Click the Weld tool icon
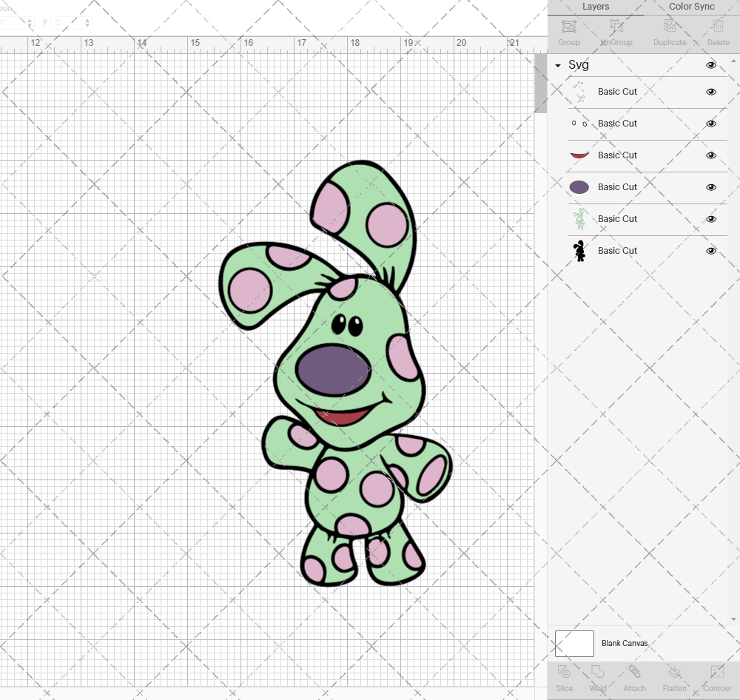 coord(597,672)
